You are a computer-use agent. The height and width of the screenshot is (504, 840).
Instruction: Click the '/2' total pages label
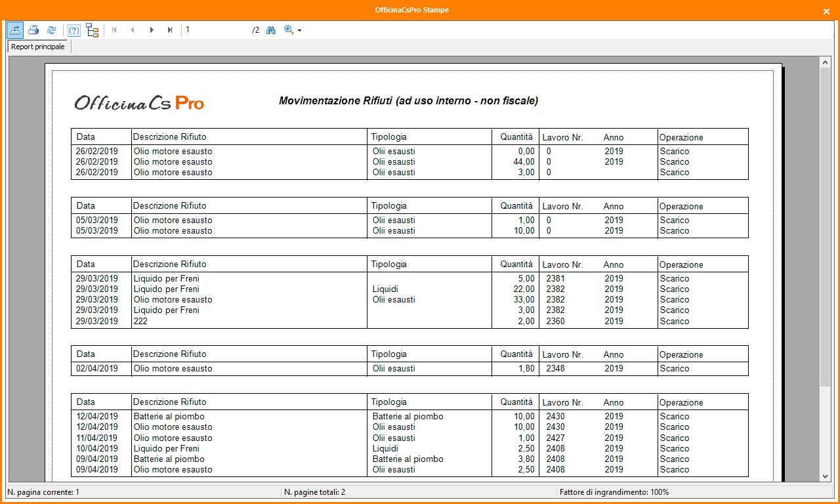(x=256, y=30)
